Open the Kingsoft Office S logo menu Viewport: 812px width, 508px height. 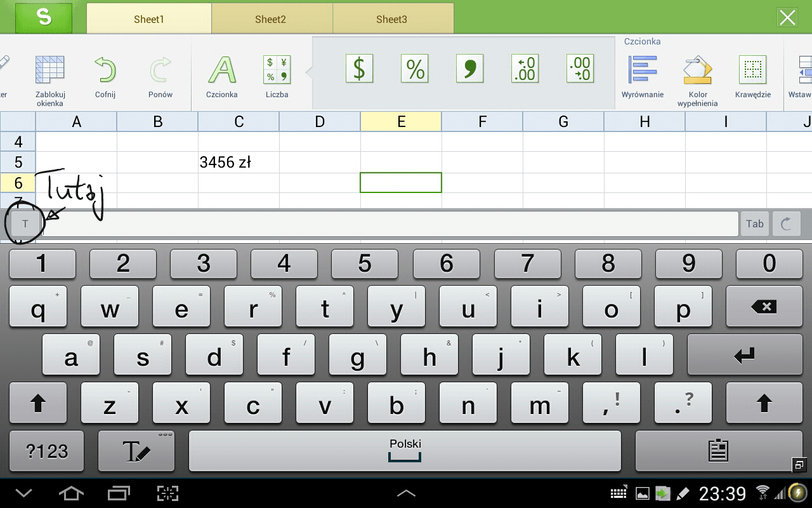(x=44, y=17)
